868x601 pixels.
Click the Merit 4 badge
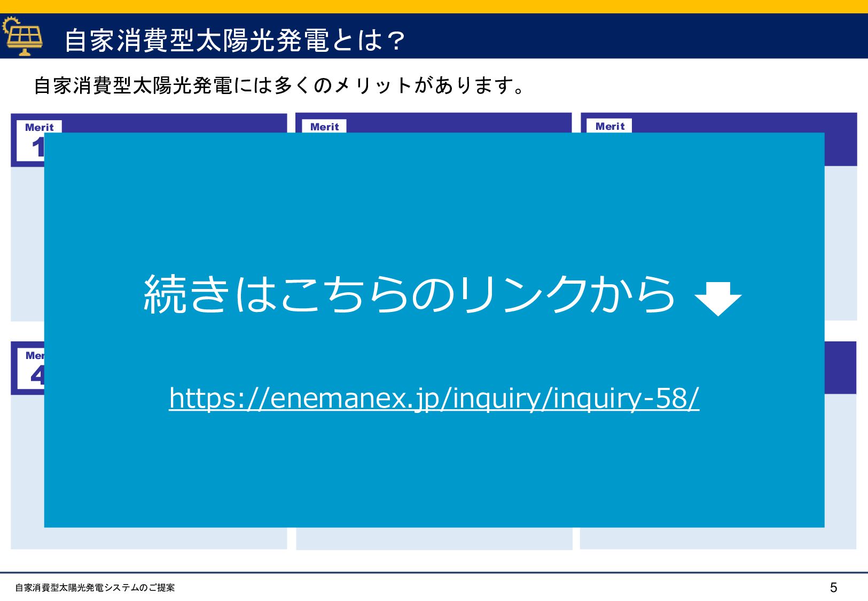tap(31, 369)
